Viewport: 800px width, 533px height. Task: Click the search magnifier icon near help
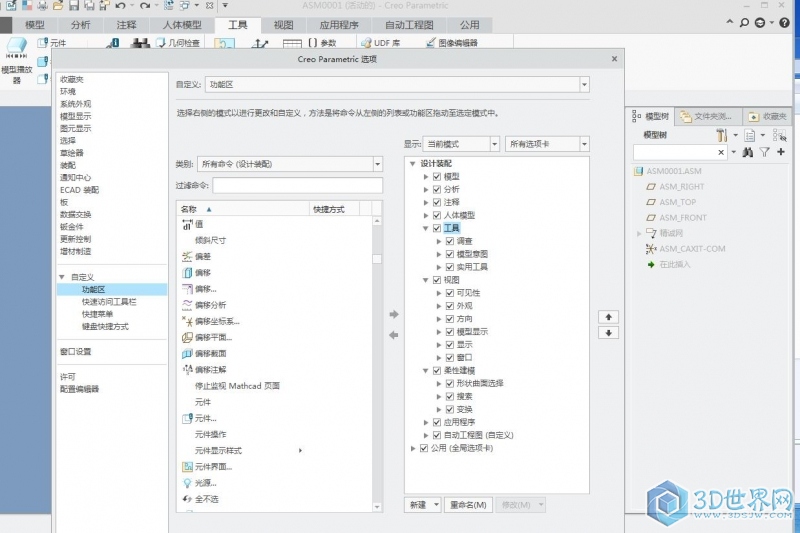click(x=744, y=22)
